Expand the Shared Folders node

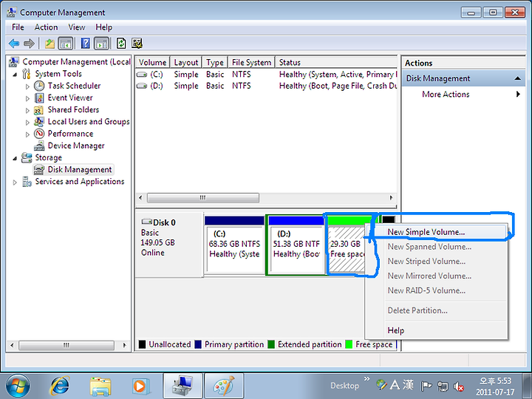tap(27, 110)
